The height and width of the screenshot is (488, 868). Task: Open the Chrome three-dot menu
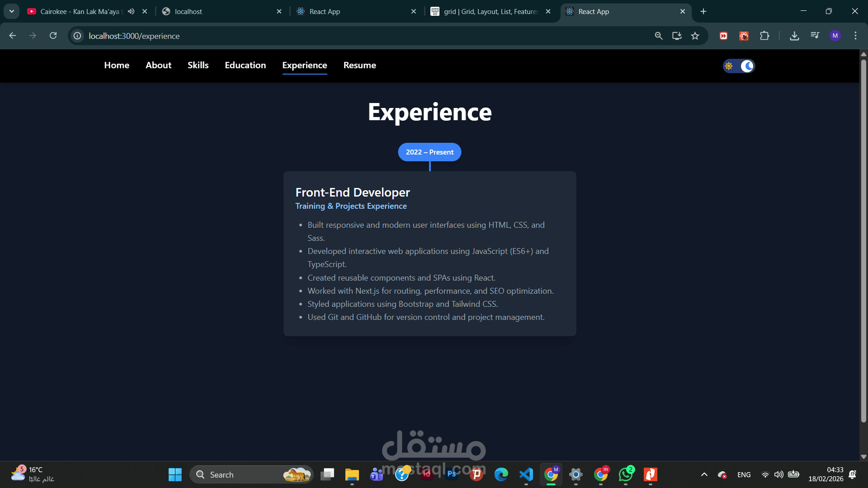point(855,36)
